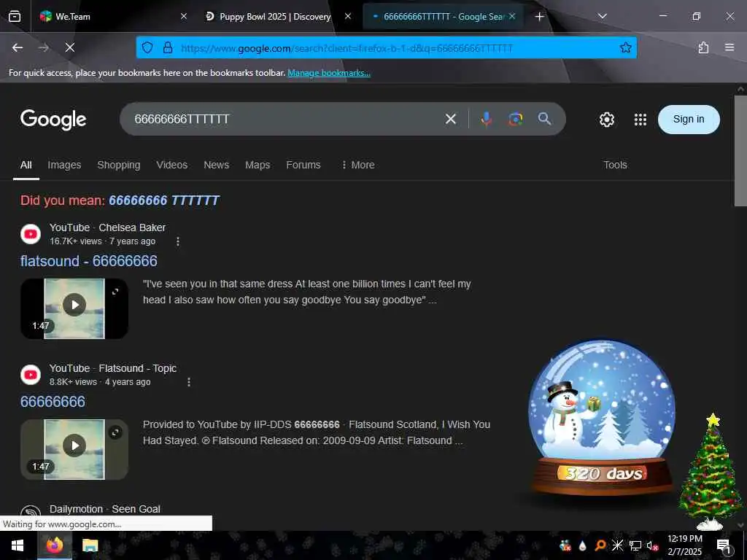Click the water drop tray icon

pyautogui.click(x=583, y=546)
